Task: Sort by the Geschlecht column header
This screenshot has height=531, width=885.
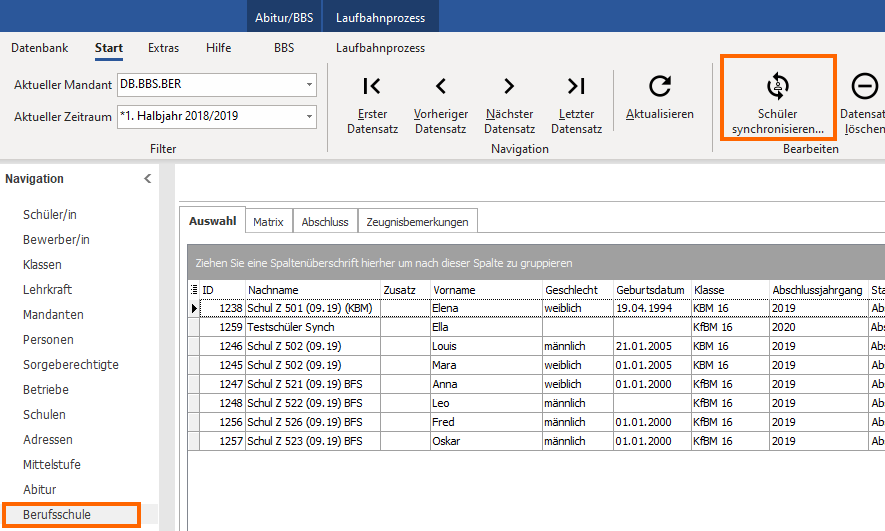Action: pyautogui.click(x=577, y=289)
